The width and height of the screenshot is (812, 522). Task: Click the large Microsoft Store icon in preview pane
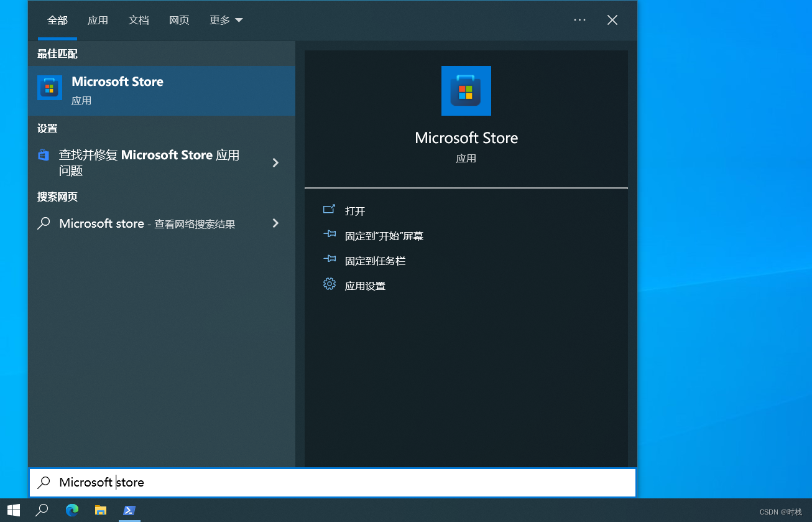click(466, 91)
